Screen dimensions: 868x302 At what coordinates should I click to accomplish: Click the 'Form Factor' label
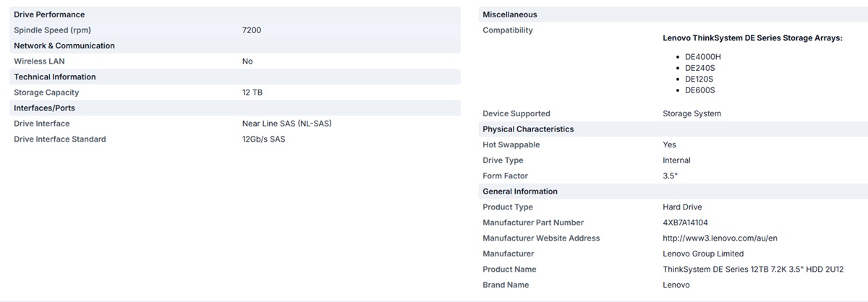[506, 176]
